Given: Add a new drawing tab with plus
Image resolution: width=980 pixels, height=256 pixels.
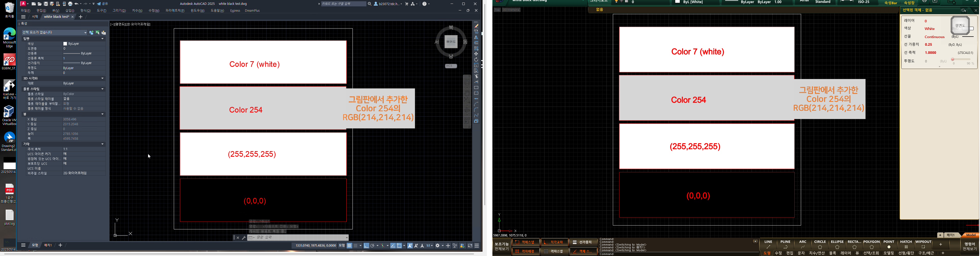Looking at the screenshot, I should coord(80,17).
